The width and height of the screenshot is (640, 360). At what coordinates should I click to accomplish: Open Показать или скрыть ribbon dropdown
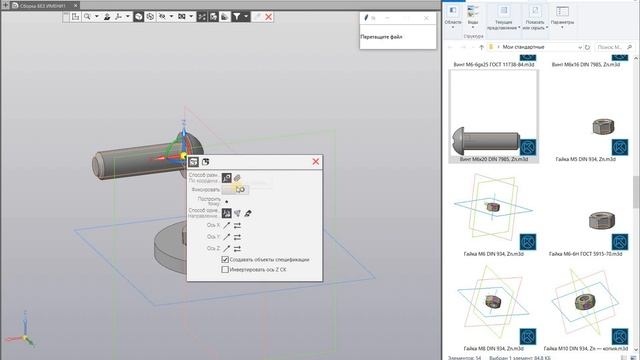click(x=535, y=18)
